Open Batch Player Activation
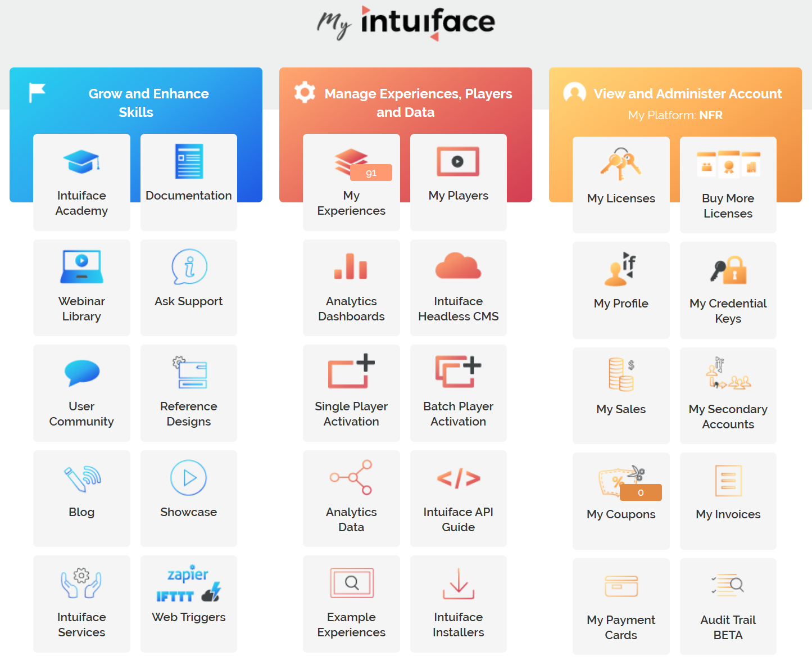This screenshot has width=812, height=665. 458,392
